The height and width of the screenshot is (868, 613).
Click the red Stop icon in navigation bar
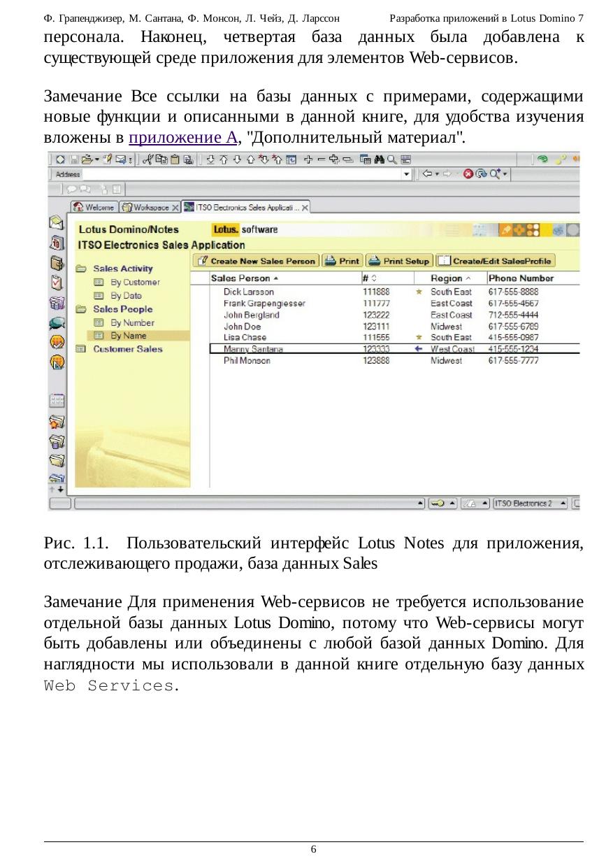tap(468, 174)
